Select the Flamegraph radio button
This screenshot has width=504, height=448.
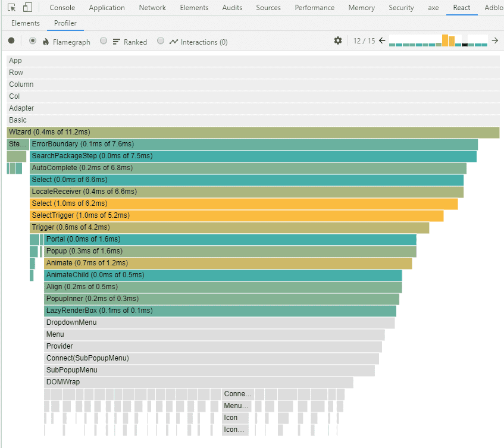pyautogui.click(x=33, y=41)
